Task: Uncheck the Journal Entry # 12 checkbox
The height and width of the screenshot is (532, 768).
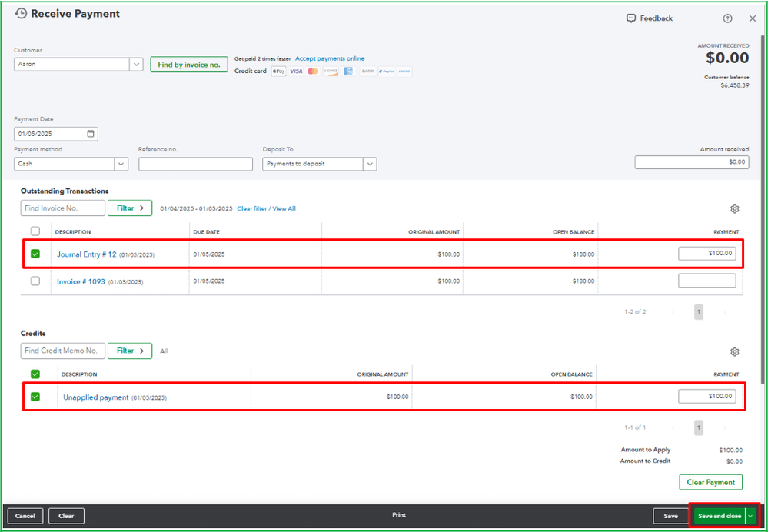Action: [x=35, y=254]
